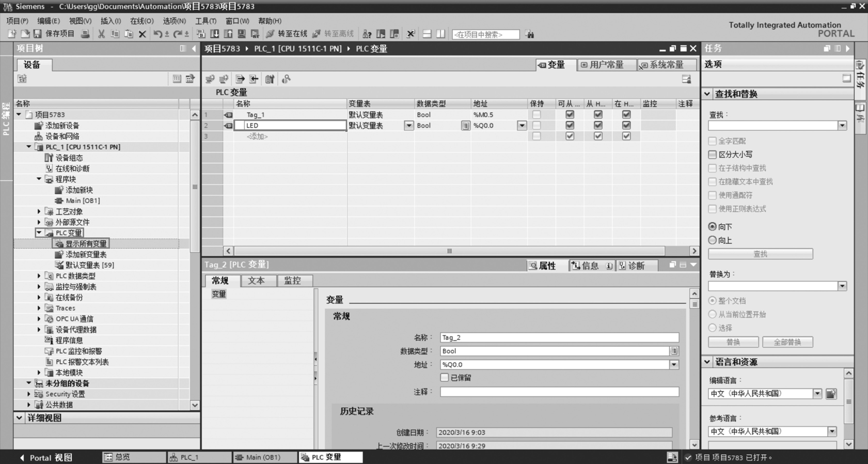Screen dimensions: 868x464
Task: Click the Cut scissors icon
Action: (101, 34)
